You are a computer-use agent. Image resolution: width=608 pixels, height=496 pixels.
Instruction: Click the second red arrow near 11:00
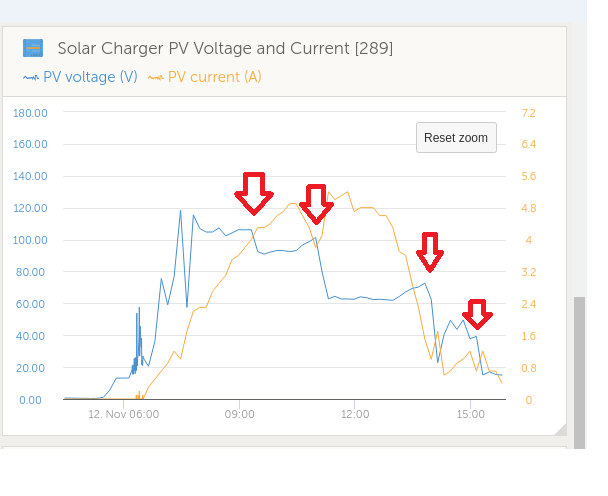pyautogui.click(x=316, y=204)
